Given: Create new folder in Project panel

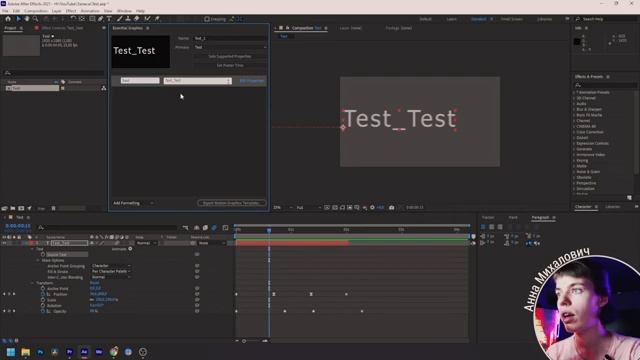Looking at the screenshot, I should click(13, 208).
